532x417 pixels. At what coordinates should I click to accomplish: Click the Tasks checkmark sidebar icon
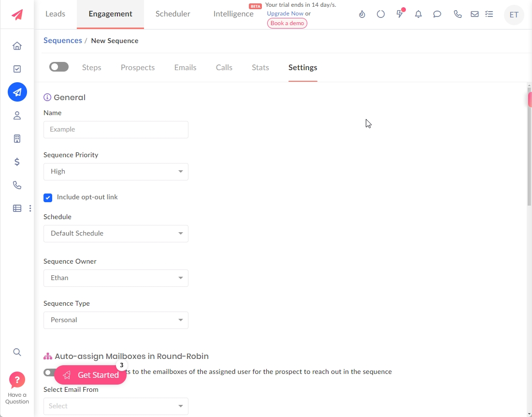point(17,69)
